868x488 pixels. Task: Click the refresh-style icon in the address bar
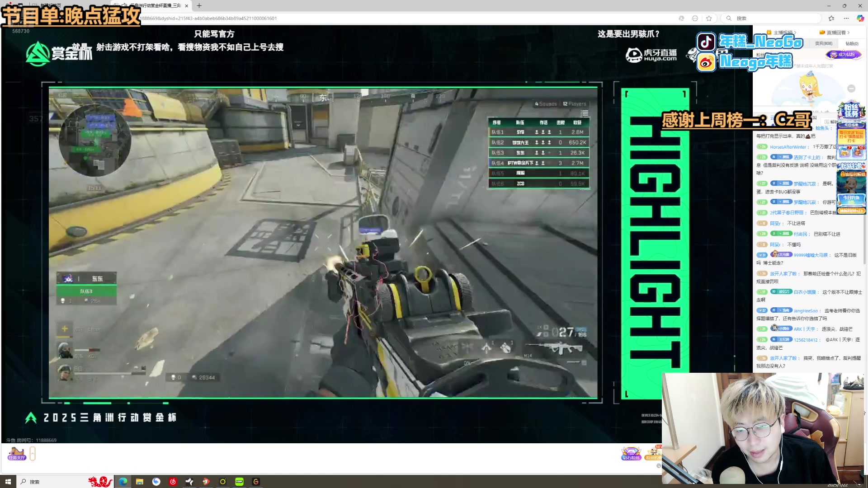tap(681, 19)
